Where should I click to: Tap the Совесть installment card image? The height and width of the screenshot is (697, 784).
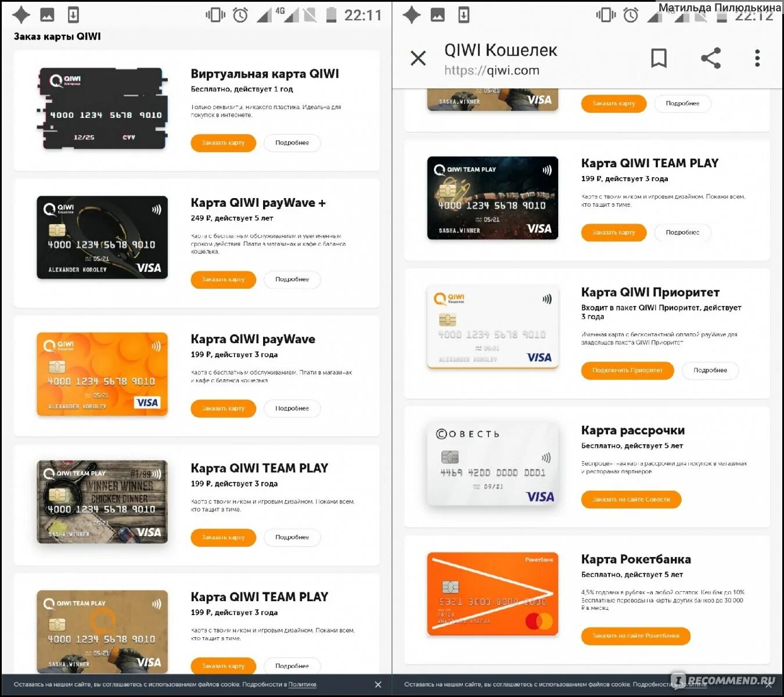point(492,465)
